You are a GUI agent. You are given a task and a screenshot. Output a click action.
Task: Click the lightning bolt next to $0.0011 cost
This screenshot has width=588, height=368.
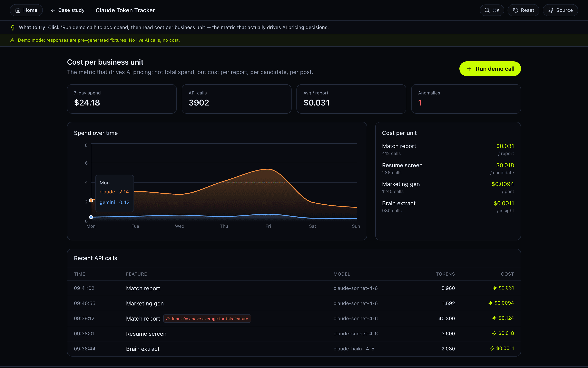[x=492, y=348]
